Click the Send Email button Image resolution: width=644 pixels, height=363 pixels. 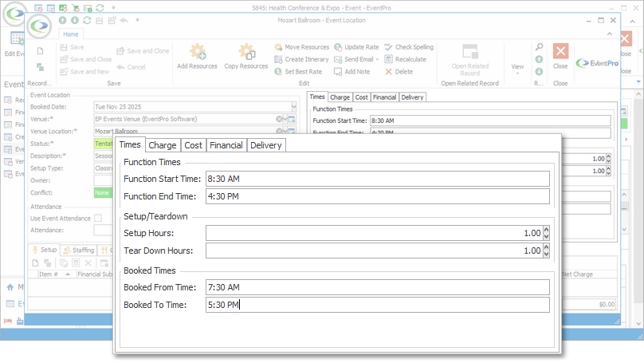pos(354,60)
